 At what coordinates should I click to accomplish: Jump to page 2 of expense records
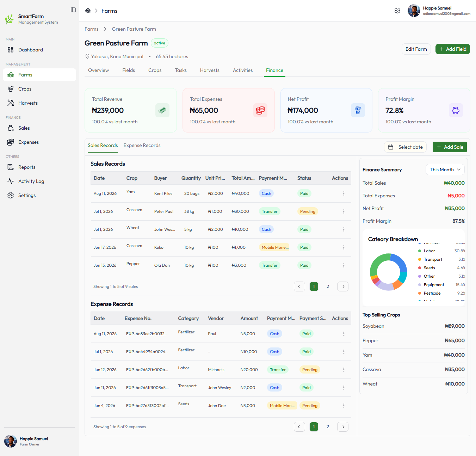pyautogui.click(x=328, y=427)
